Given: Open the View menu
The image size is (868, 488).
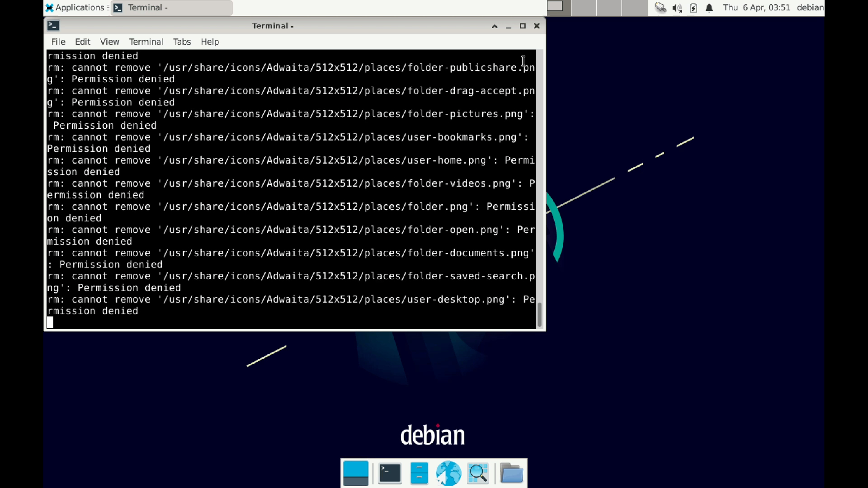Looking at the screenshot, I should (109, 42).
